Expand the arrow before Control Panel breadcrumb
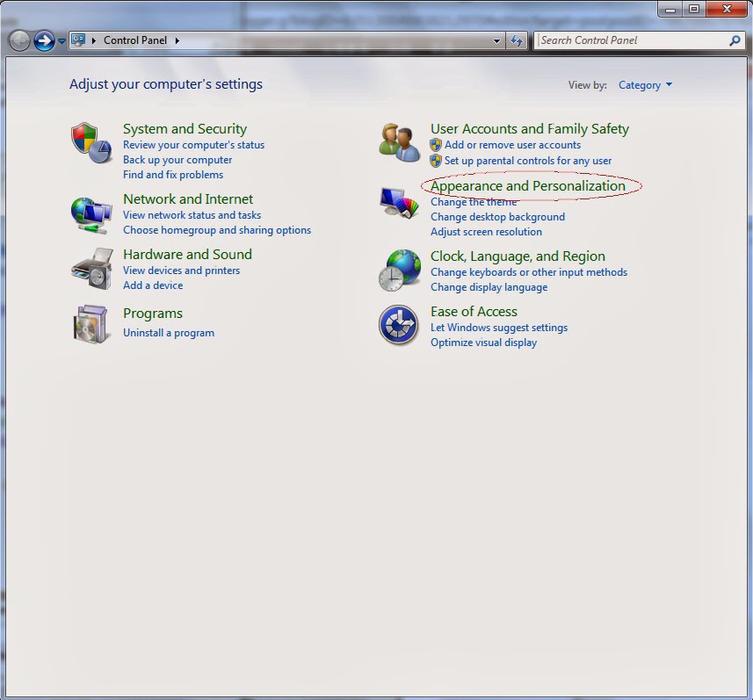This screenshot has width=753, height=700. tap(94, 40)
